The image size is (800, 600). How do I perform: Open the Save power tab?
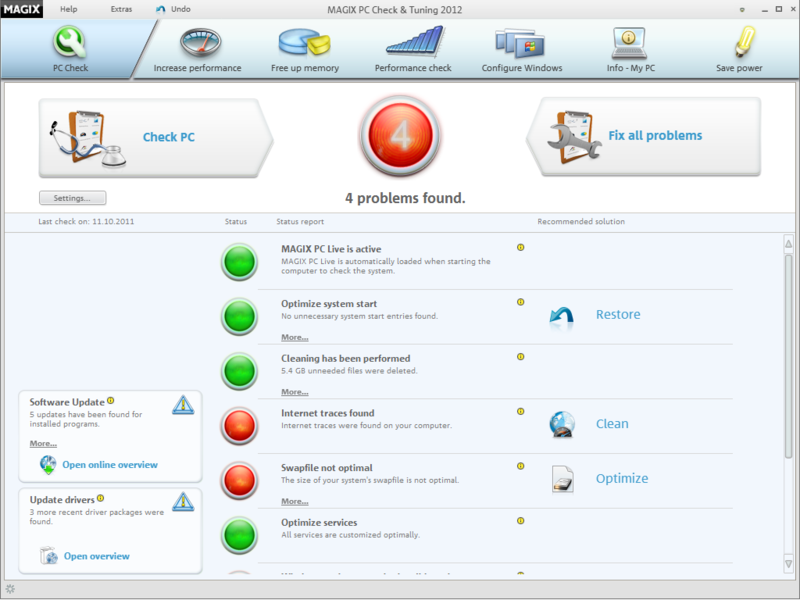(x=739, y=49)
